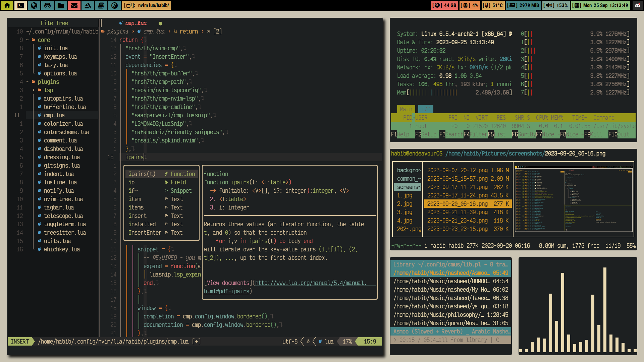Select 2023-09-07_20-12.png in ranger
The height and width of the screenshot is (362, 644).
[x=468, y=170]
